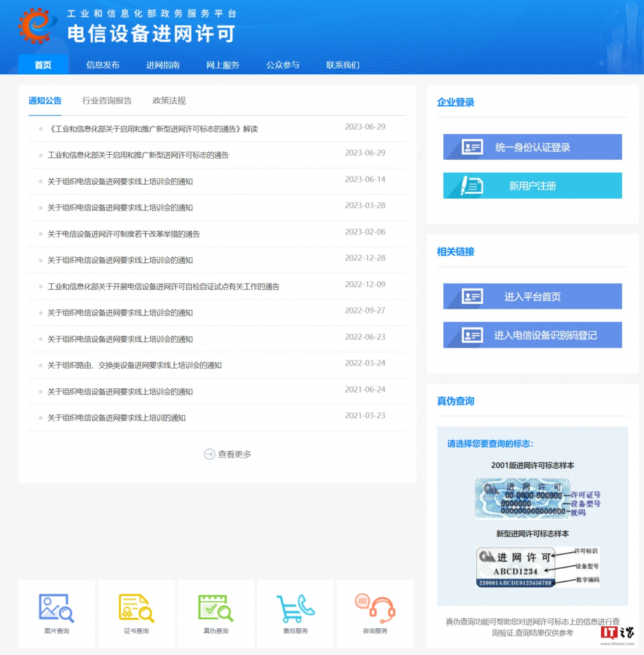The image size is (644, 655).
Task: Click the 真伪查询 verification checkmark icon
Action: click(x=216, y=608)
